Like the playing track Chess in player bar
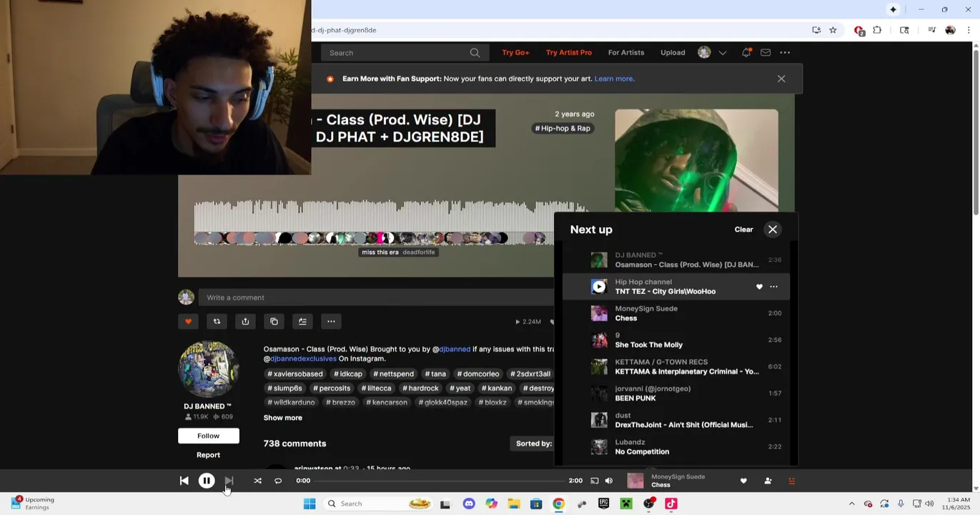980x515 pixels. 743,481
